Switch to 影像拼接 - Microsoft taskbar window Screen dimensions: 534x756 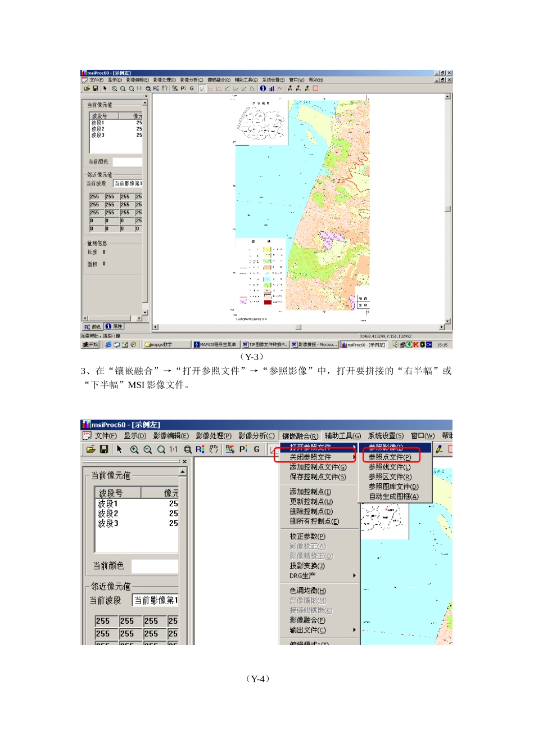coord(314,345)
